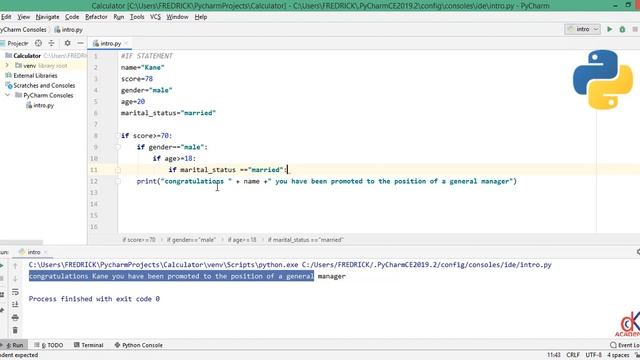Screen dimensions: 640x360
Task: Click the 11:43 cursor position indicator
Action: pos(554,355)
